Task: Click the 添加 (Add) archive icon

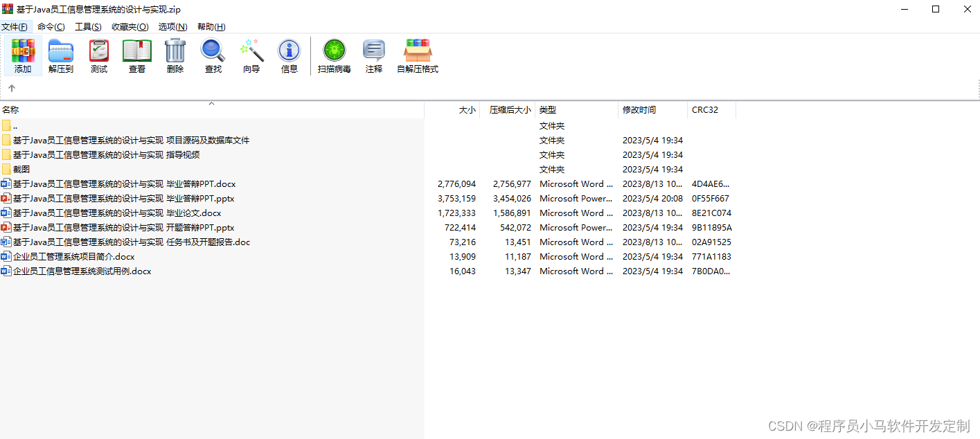Action: point(23,55)
